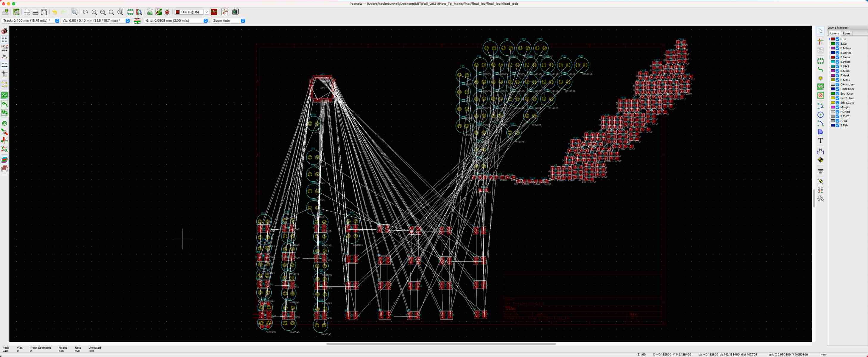Expand the Grid size dropdown

click(x=205, y=21)
